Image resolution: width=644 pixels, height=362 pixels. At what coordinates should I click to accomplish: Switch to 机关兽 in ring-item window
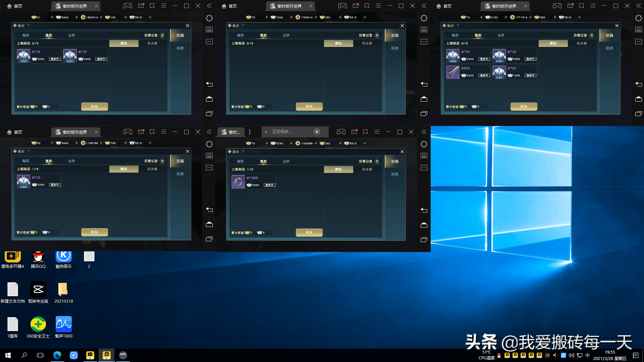pyautogui.click(x=367, y=169)
